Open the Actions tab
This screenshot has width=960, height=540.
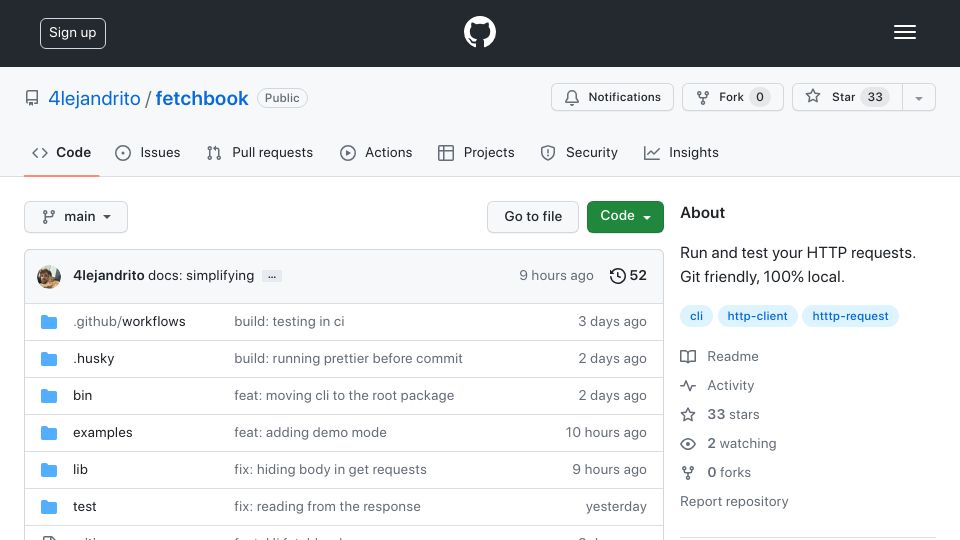click(376, 152)
